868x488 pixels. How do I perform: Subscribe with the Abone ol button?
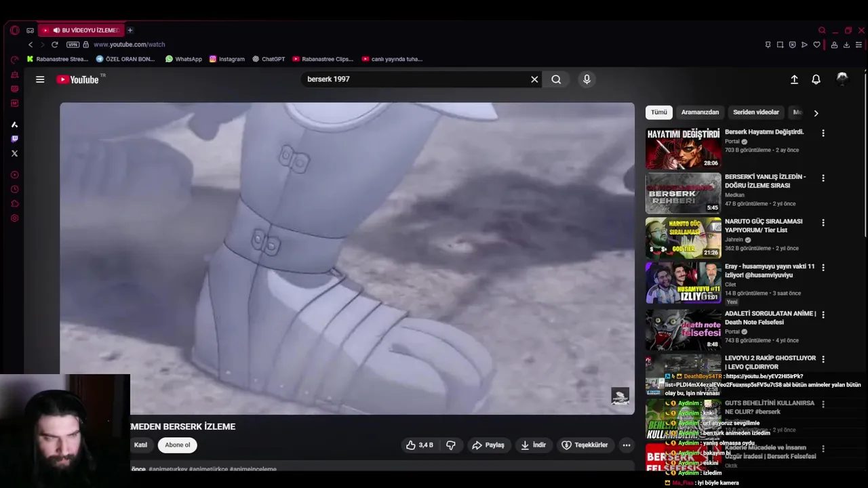(178, 445)
